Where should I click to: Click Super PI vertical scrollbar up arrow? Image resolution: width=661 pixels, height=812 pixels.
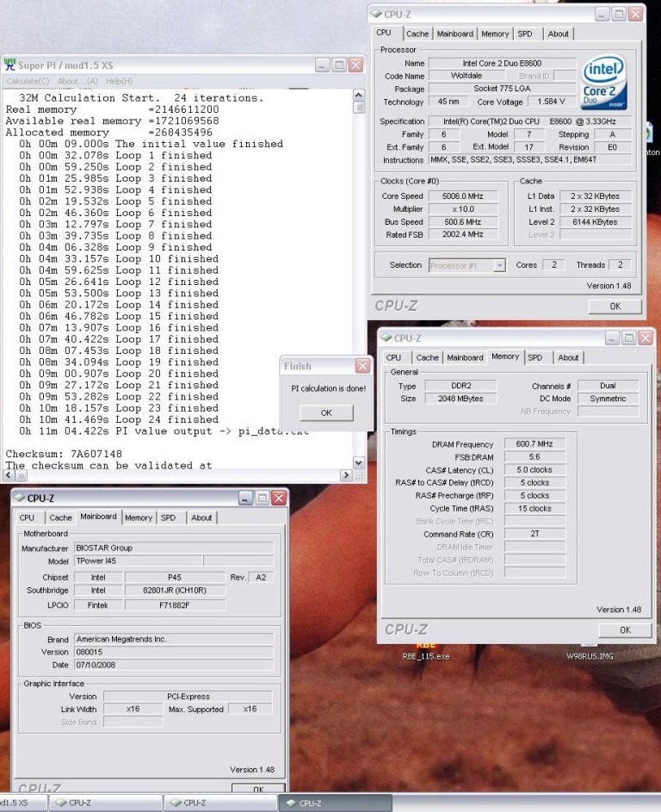(358, 95)
